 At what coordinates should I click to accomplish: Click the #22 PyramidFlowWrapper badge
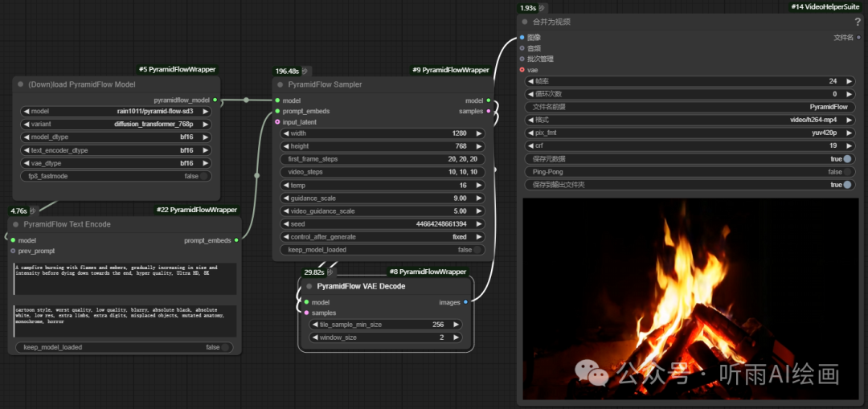(x=196, y=210)
